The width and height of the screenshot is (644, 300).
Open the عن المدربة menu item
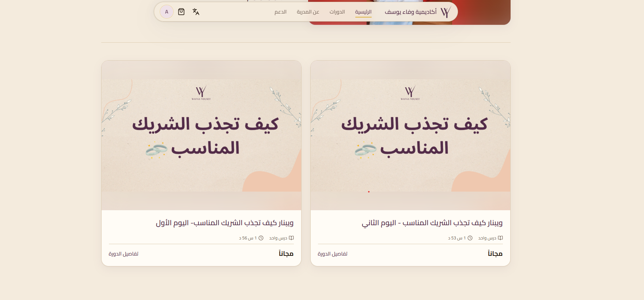coord(308,12)
